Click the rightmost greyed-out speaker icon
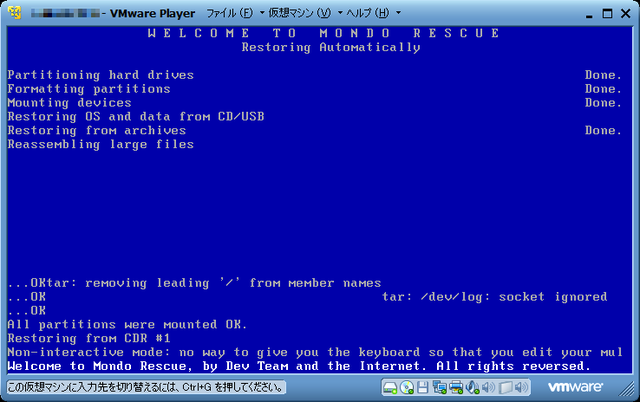Image resolution: width=640 pixels, height=402 pixels. pos(521,387)
